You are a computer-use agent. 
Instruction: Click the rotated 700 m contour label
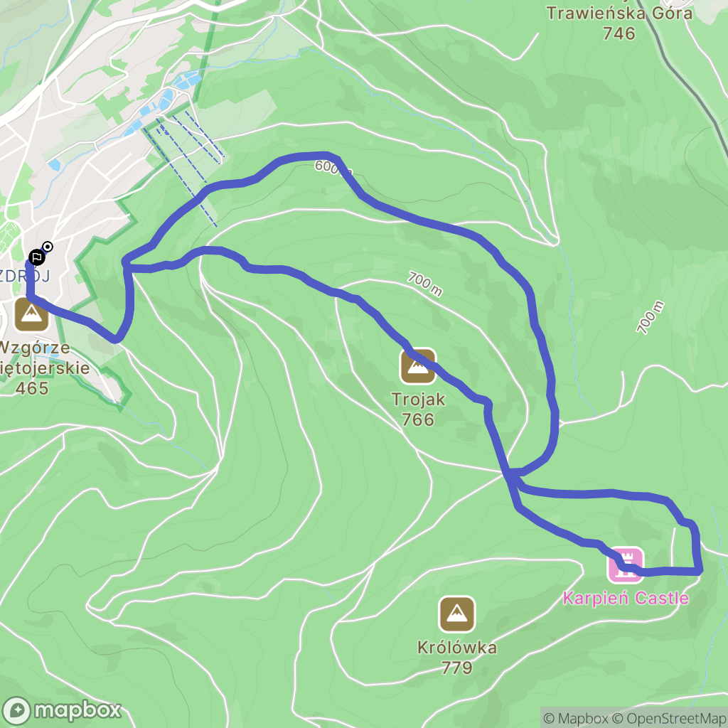[650, 318]
